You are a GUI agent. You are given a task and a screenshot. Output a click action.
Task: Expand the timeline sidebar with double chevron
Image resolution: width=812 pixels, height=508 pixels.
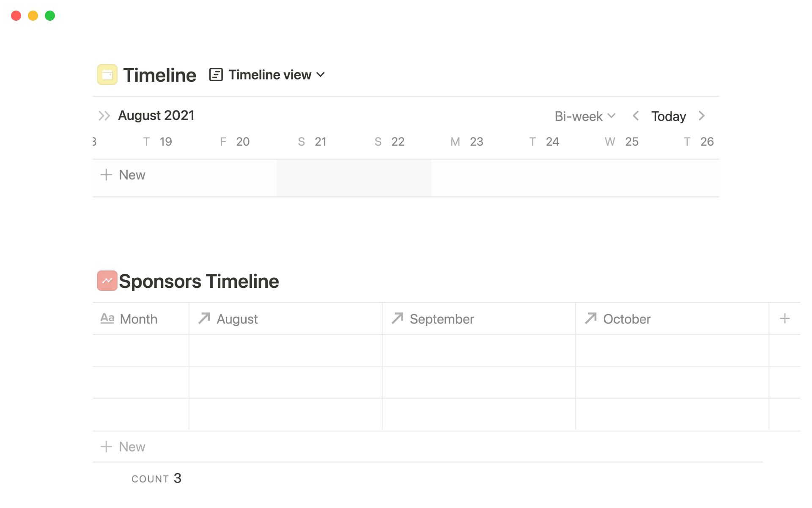(104, 116)
